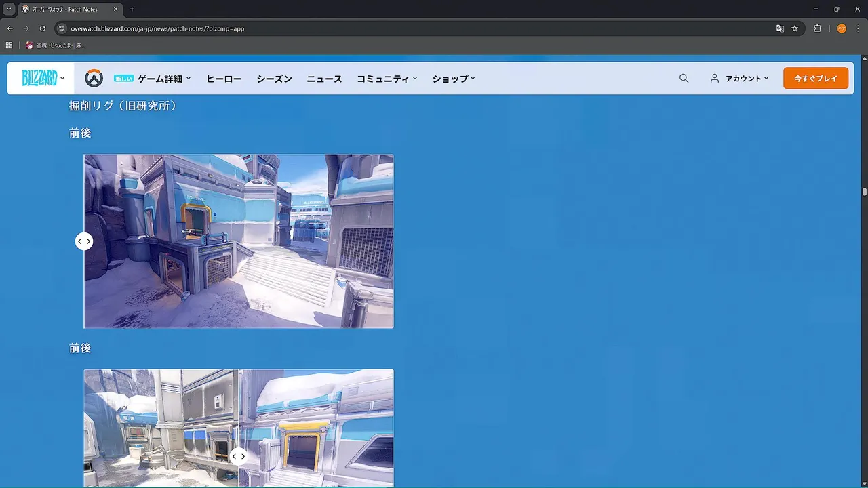Click the first 前後 label
The width and height of the screenshot is (868, 488).
[80, 133]
